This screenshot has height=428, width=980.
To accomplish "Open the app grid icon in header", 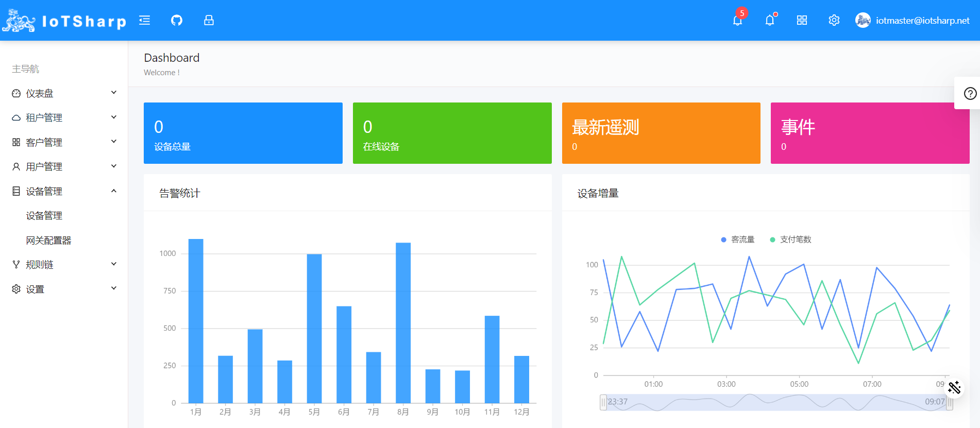I will click(802, 20).
